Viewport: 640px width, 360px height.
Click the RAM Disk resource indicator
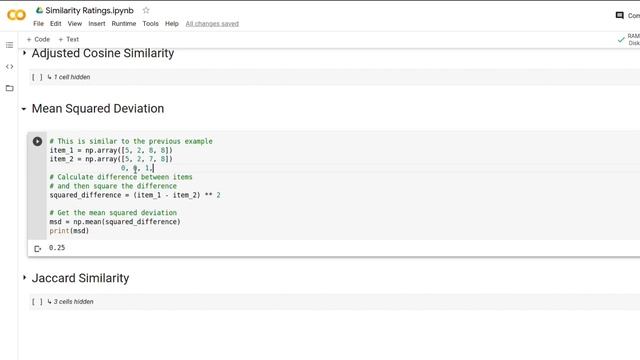pyautogui.click(x=633, y=40)
